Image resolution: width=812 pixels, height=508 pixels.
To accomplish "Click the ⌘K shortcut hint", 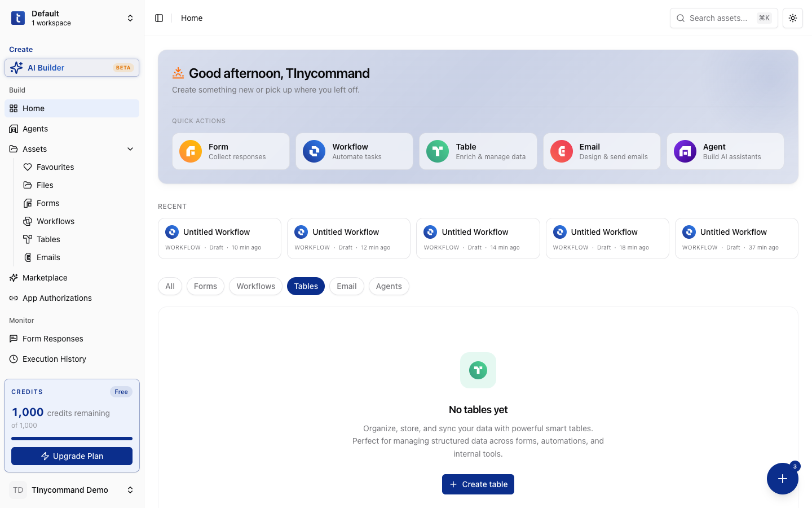I will coord(764,18).
